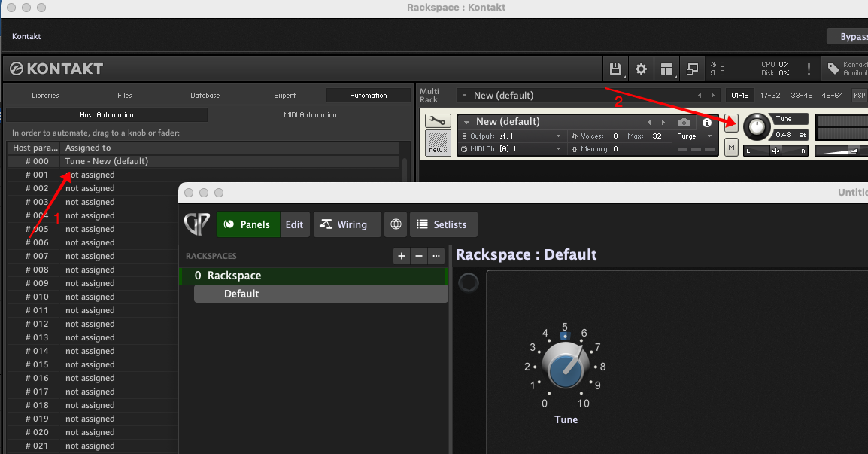Click the Gig Performer logo icon
This screenshot has width=868, height=454.
click(x=197, y=224)
